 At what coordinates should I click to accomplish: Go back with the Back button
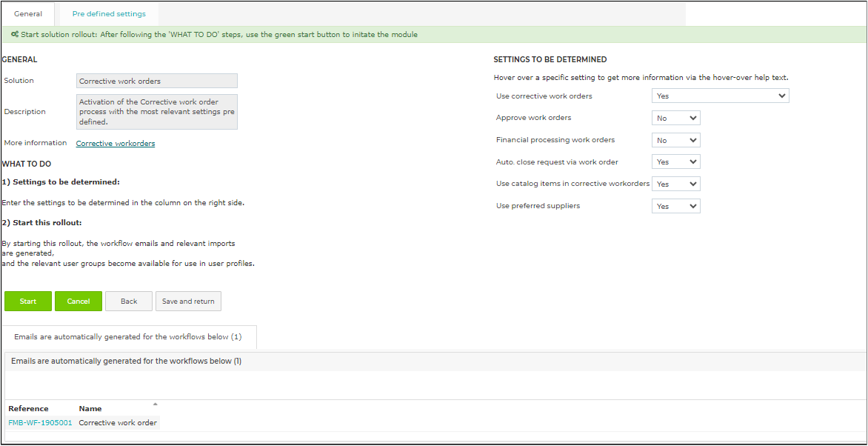point(129,302)
